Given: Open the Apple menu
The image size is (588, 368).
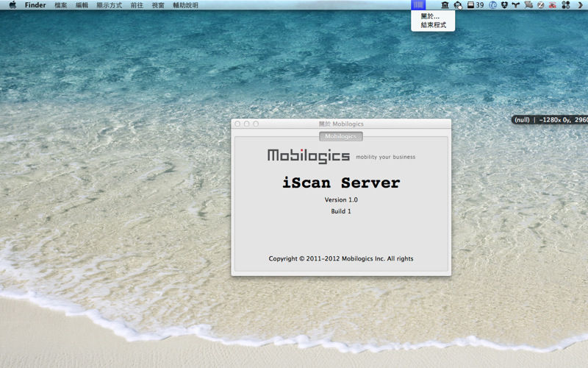Looking at the screenshot, I should 12,5.
